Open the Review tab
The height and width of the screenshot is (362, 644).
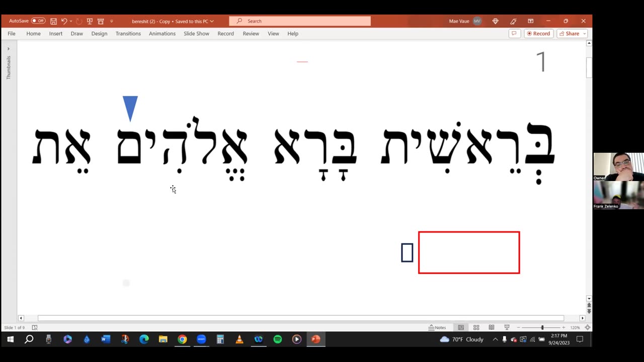tap(251, 34)
